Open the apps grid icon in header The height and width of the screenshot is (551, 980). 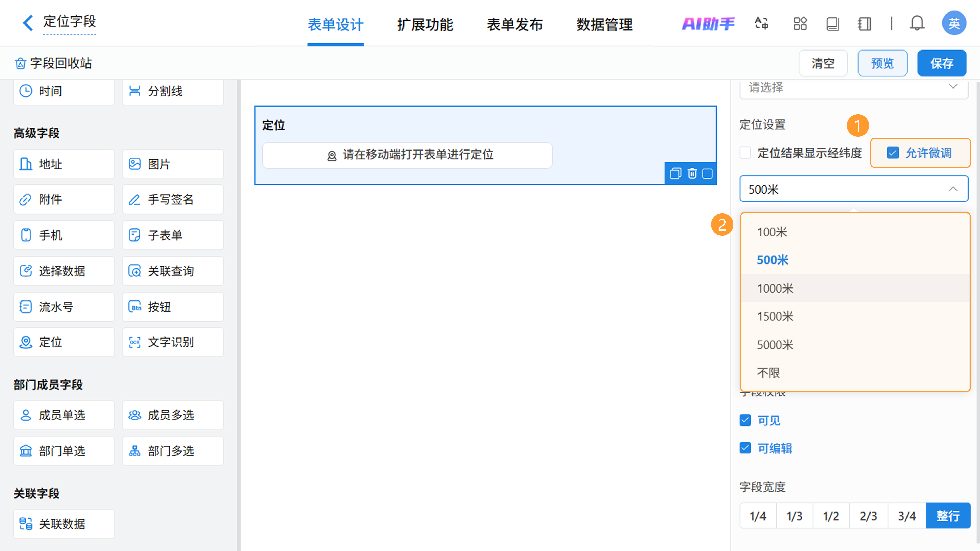[x=800, y=23]
